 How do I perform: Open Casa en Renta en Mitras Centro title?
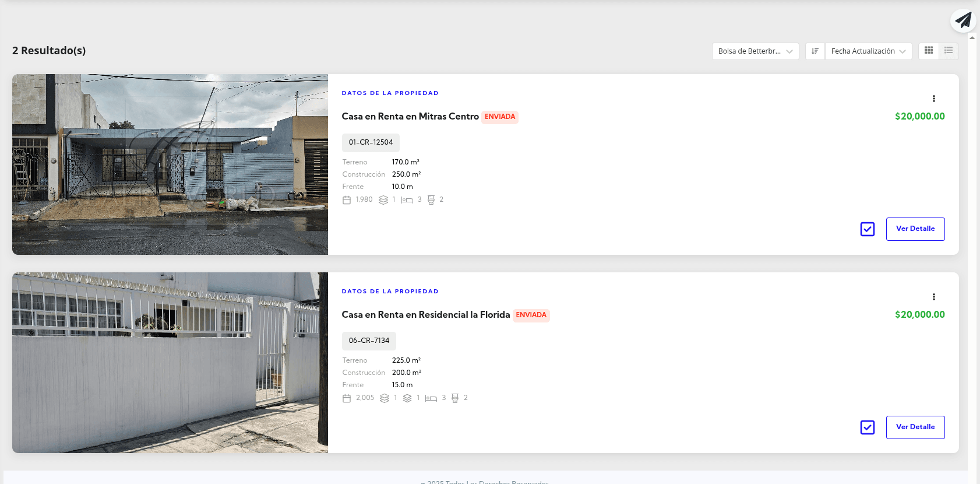click(410, 117)
